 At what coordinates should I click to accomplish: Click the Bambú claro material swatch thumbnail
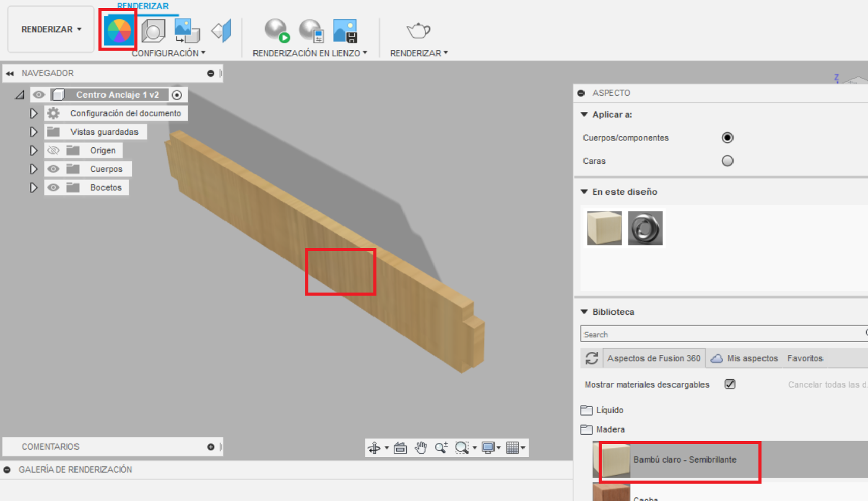click(x=612, y=461)
